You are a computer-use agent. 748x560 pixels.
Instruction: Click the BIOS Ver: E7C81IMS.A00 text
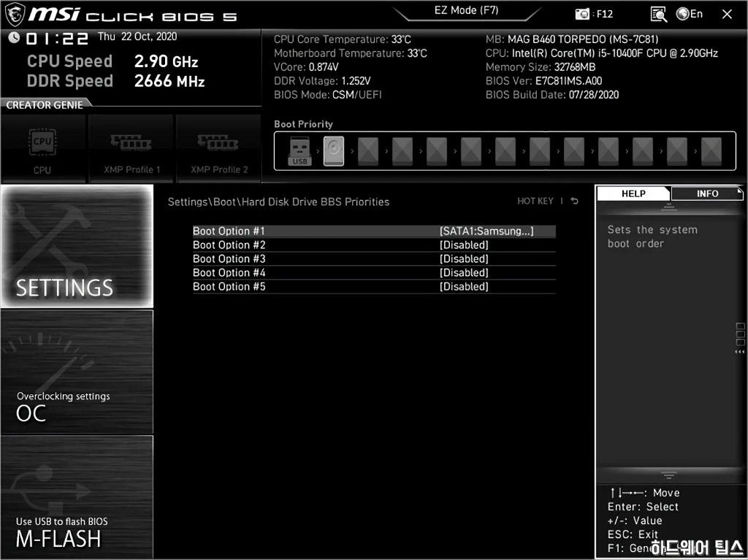point(543,81)
